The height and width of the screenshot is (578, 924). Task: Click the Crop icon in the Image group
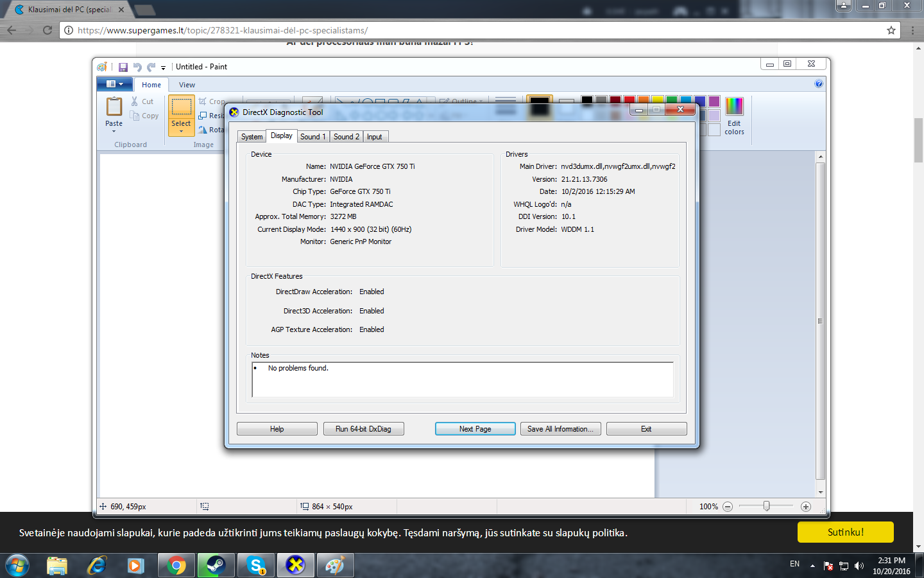203,101
